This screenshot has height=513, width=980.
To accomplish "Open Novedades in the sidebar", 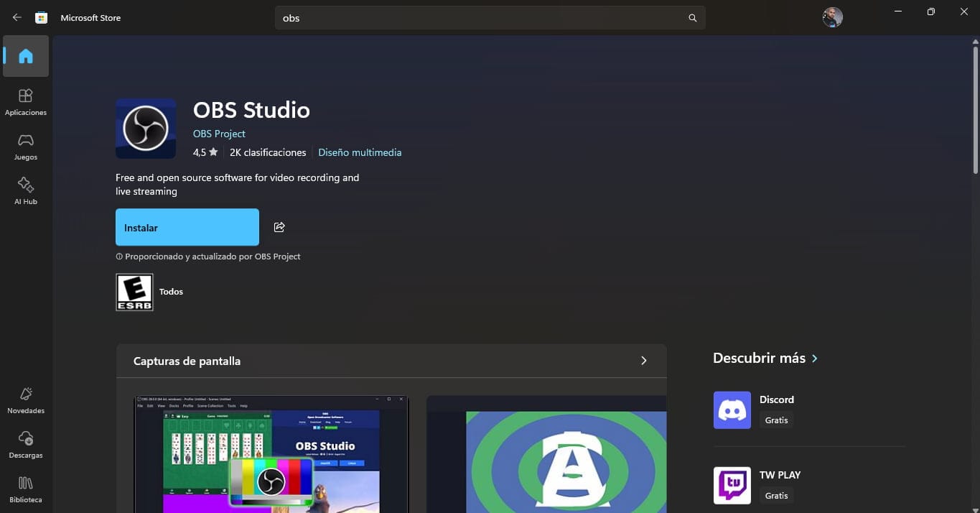I will point(26,400).
